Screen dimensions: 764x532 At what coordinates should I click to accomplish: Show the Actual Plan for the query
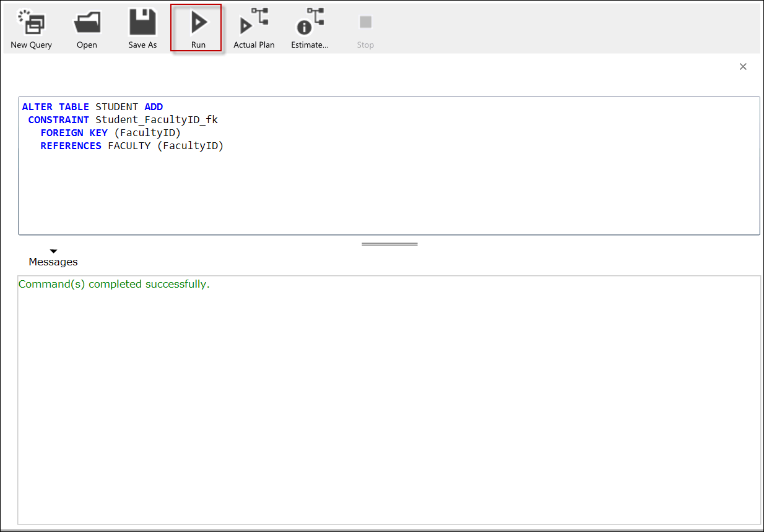point(254,25)
